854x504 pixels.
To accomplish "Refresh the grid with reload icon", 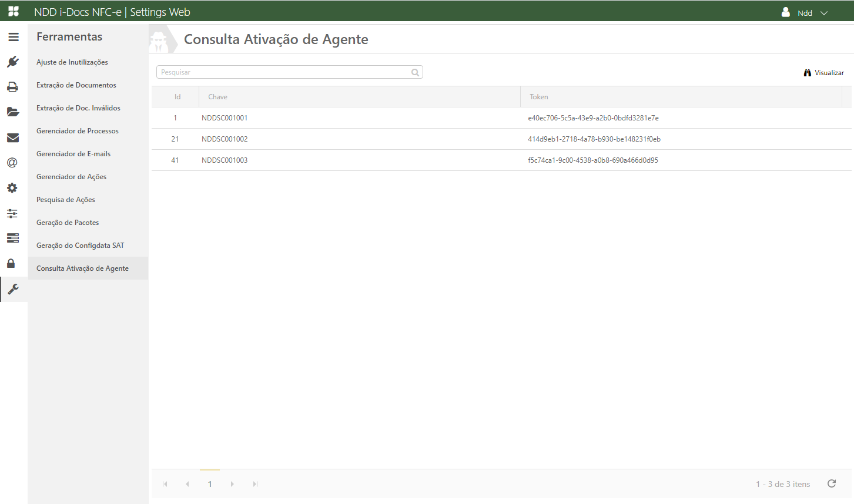I will [831, 483].
